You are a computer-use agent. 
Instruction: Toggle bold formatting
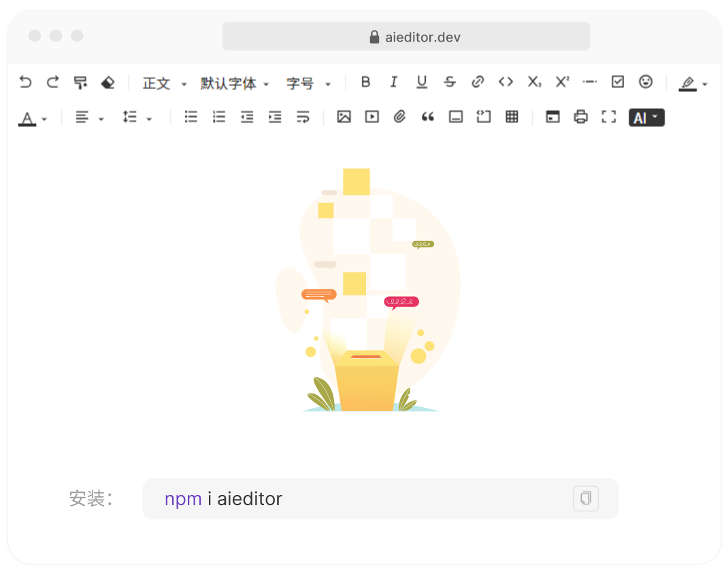click(x=365, y=82)
